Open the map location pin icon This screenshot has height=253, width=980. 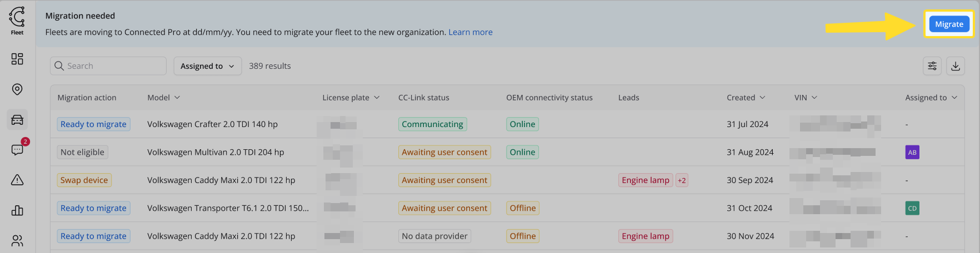[17, 89]
